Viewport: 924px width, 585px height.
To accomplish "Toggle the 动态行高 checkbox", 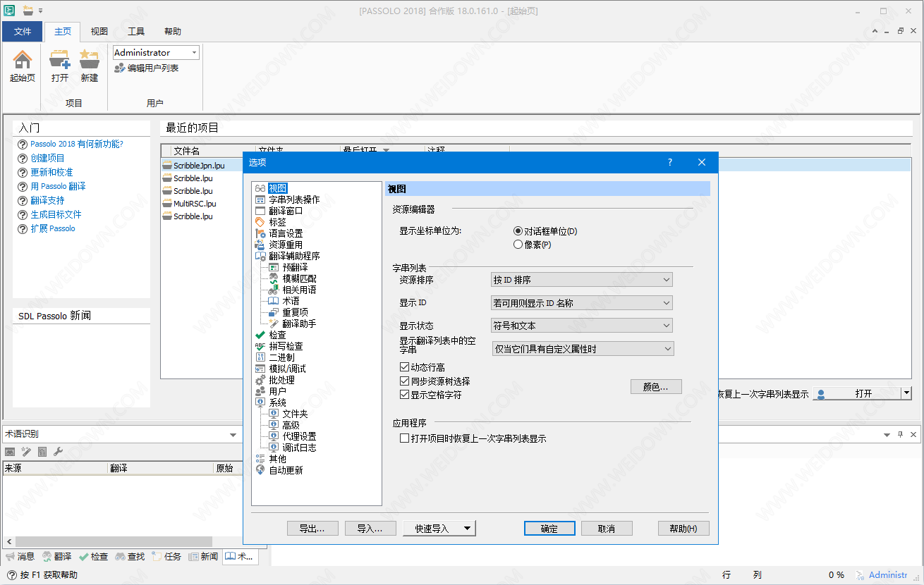I will (404, 367).
